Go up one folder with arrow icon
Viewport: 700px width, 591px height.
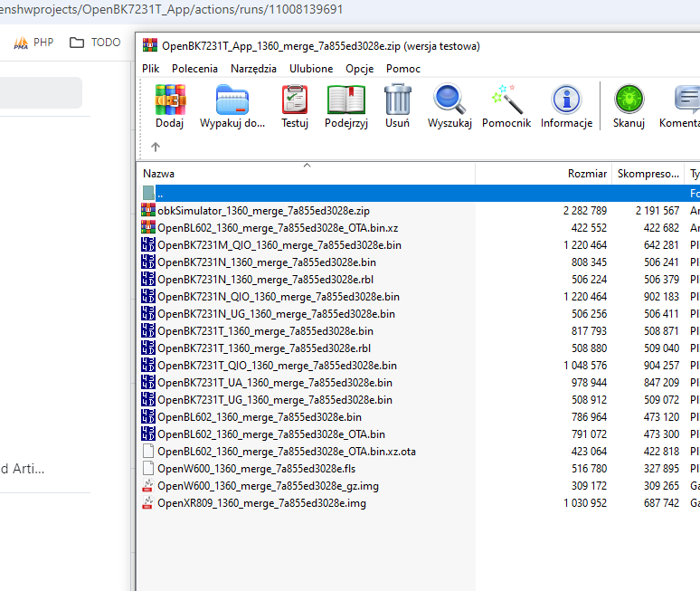156,147
